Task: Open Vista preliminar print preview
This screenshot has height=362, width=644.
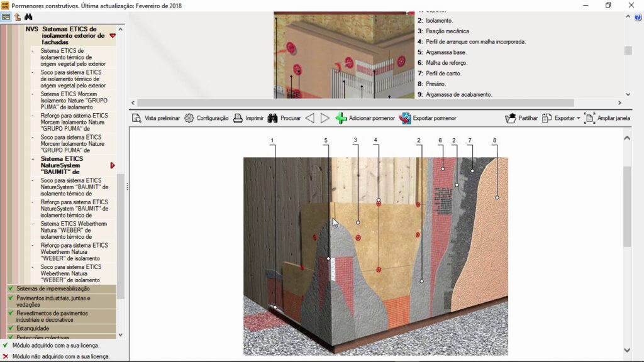Action: click(156, 118)
